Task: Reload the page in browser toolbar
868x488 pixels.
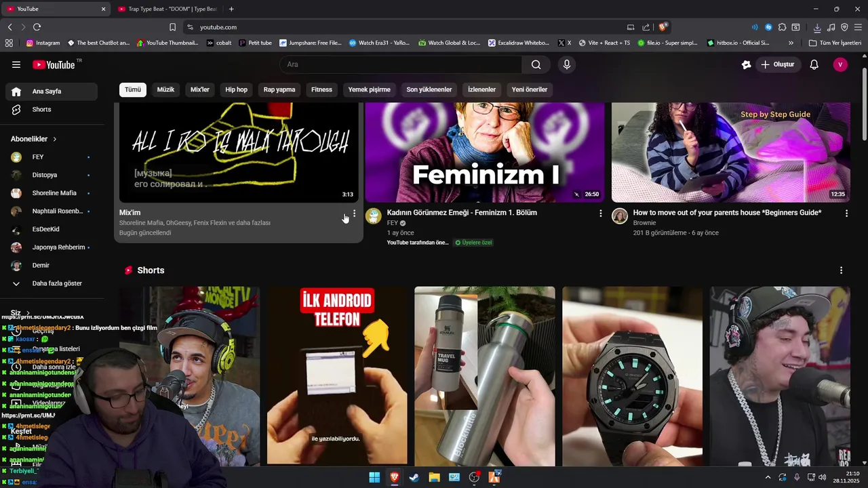Action: (x=37, y=27)
